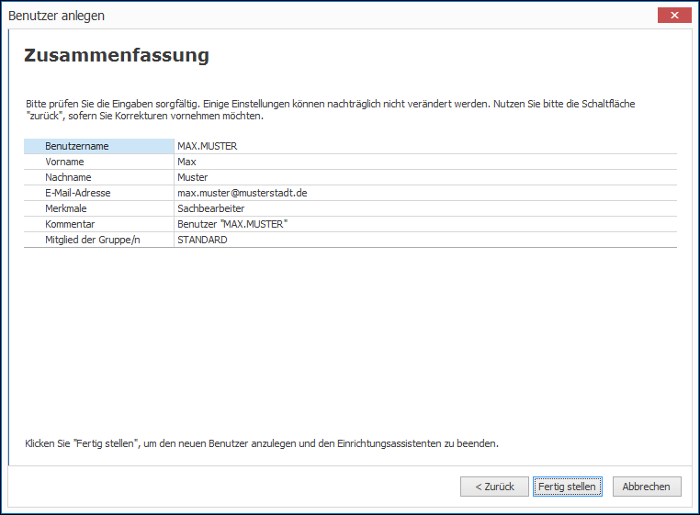Close the Benutzer anlegen dialog
Image resolution: width=700 pixels, height=515 pixels.
click(675, 15)
